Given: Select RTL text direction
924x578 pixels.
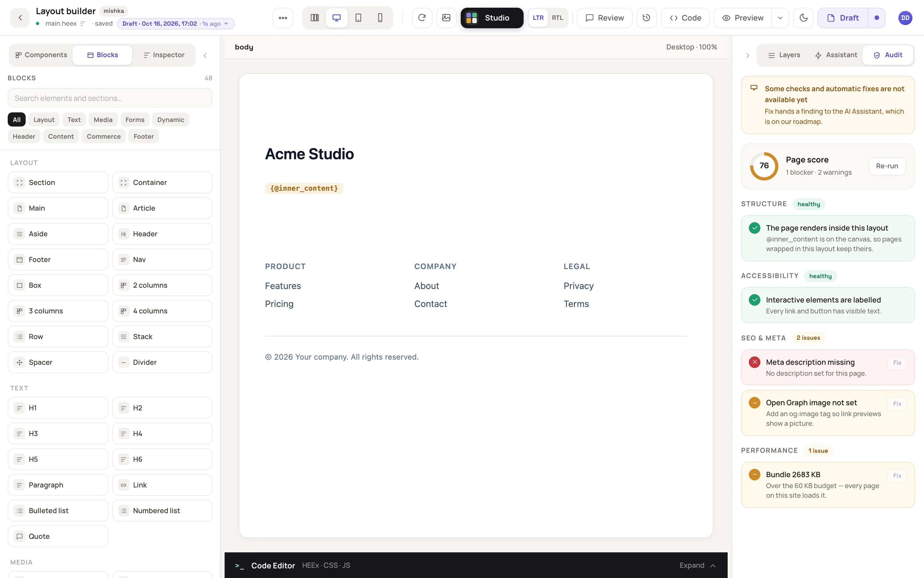Looking at the screenshot, I should tap(557, 18).
